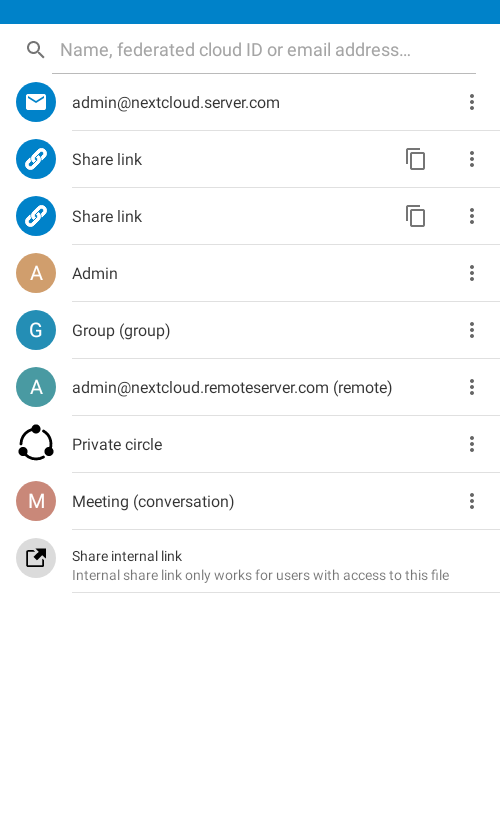This screenshot has width=500, height=833.
Task: Click the email envelope avatar icon
Action: point(36,102)
